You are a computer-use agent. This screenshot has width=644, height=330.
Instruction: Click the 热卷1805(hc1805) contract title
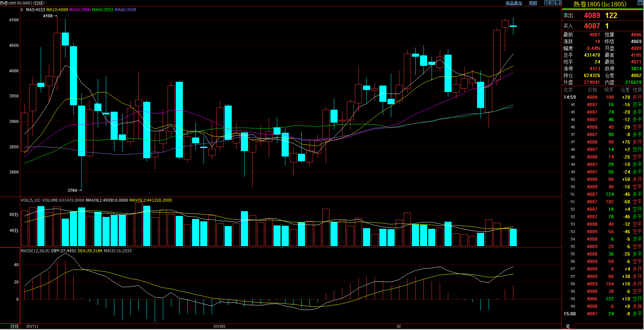coord(600,4)
